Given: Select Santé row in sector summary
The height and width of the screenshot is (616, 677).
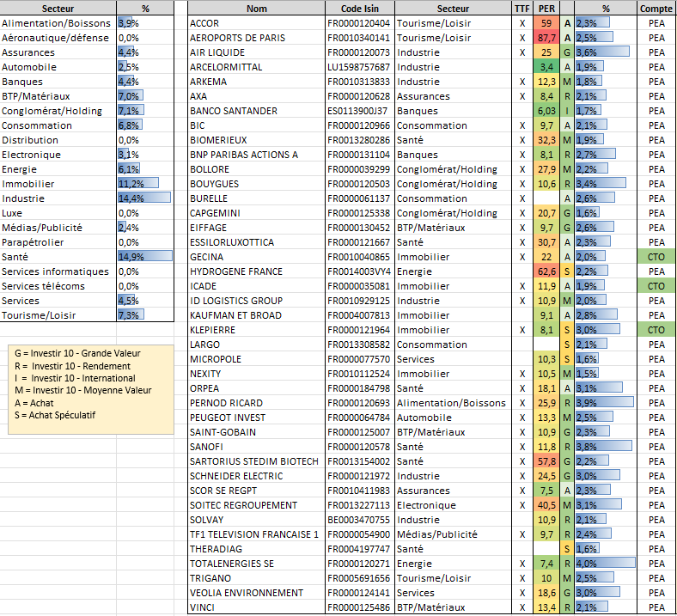Looking at the screenshot, I should tap(87, 257).
